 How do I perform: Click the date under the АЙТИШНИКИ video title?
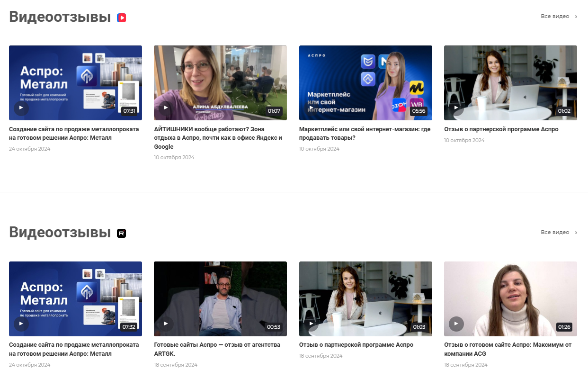174,157
